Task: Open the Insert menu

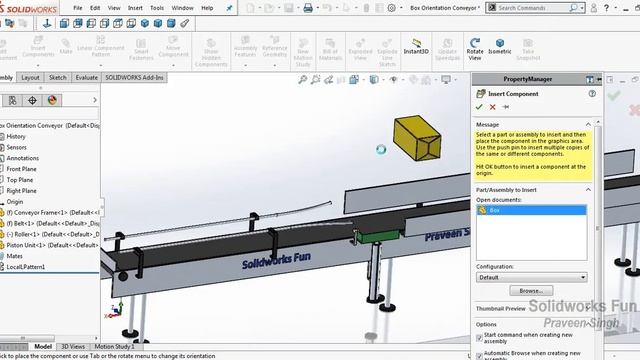Action: [x=135, y=8]
